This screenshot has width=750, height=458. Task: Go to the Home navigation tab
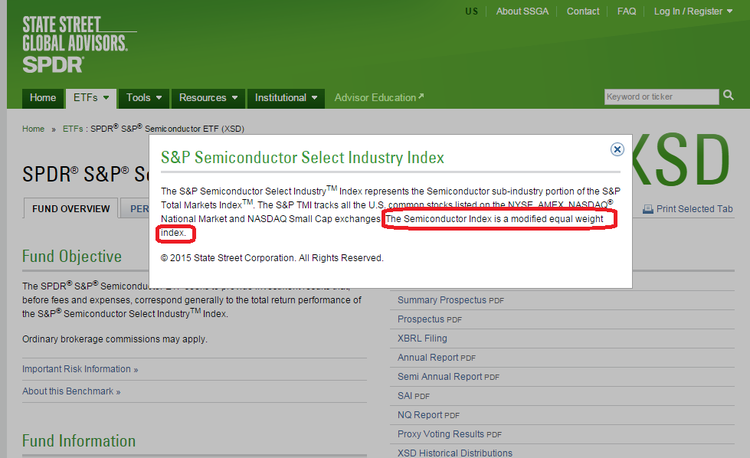click(43, 98)
